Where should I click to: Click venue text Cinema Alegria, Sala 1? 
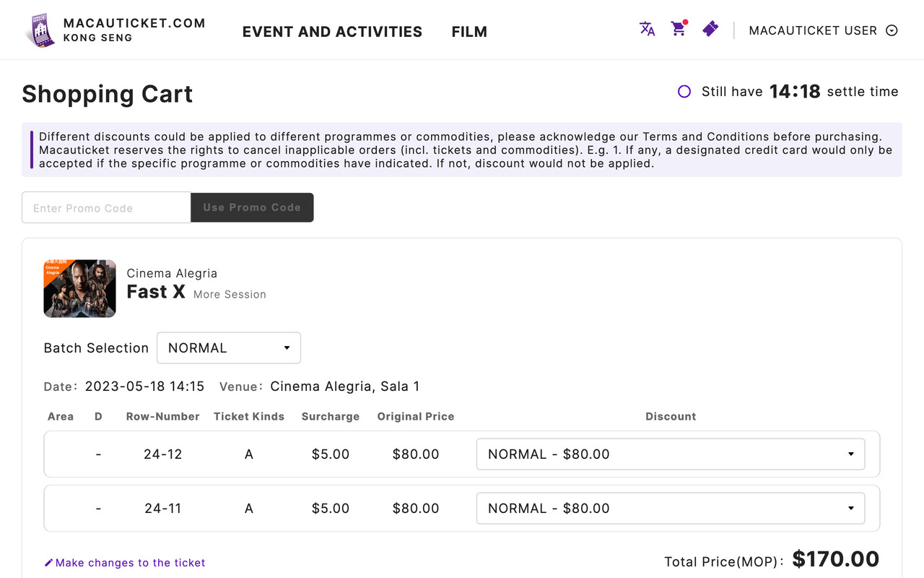point(345,387)
